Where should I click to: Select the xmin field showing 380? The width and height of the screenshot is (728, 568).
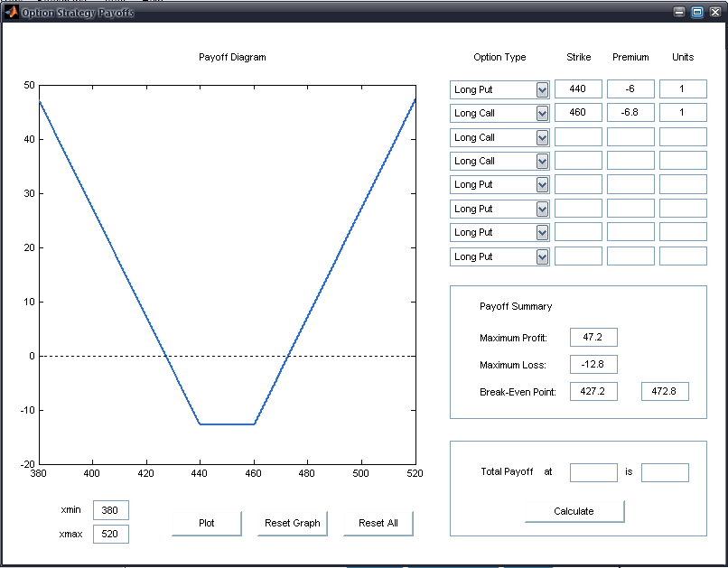(x=111, y=510)
